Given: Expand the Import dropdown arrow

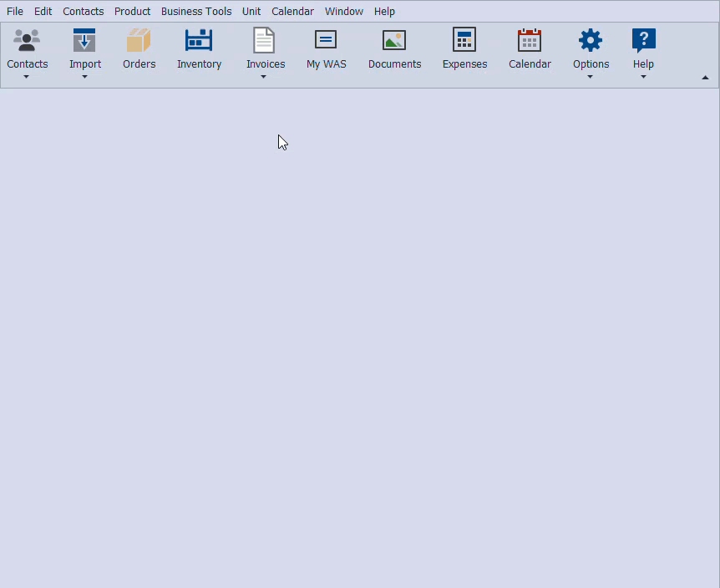Looking at the screenshot, I should click(84, 77).
